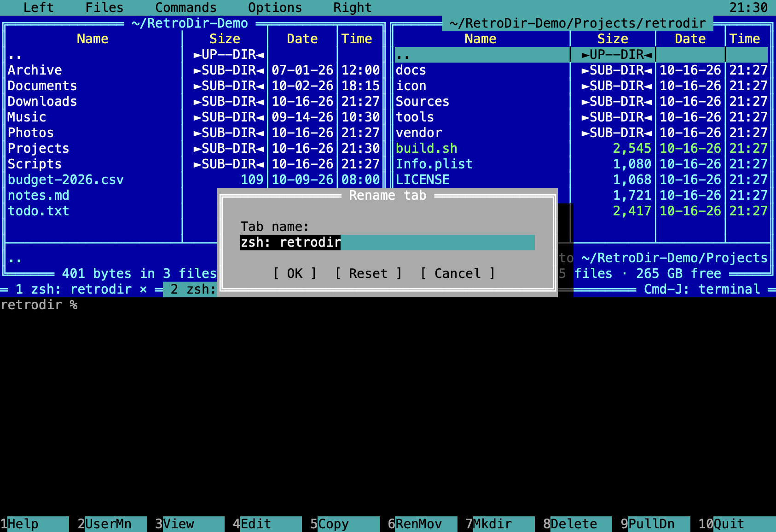Cancel the Rename tab dialog
This screenshot has width=776, height=532.
pyautogui.click(x=457, y=274)
